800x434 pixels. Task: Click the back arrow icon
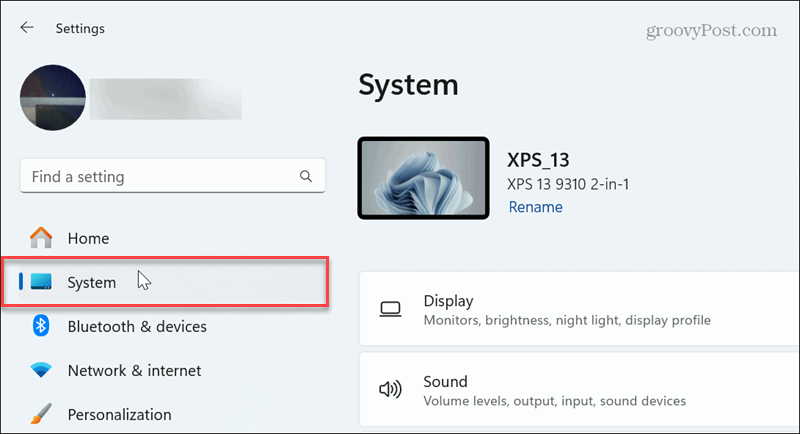27,28
